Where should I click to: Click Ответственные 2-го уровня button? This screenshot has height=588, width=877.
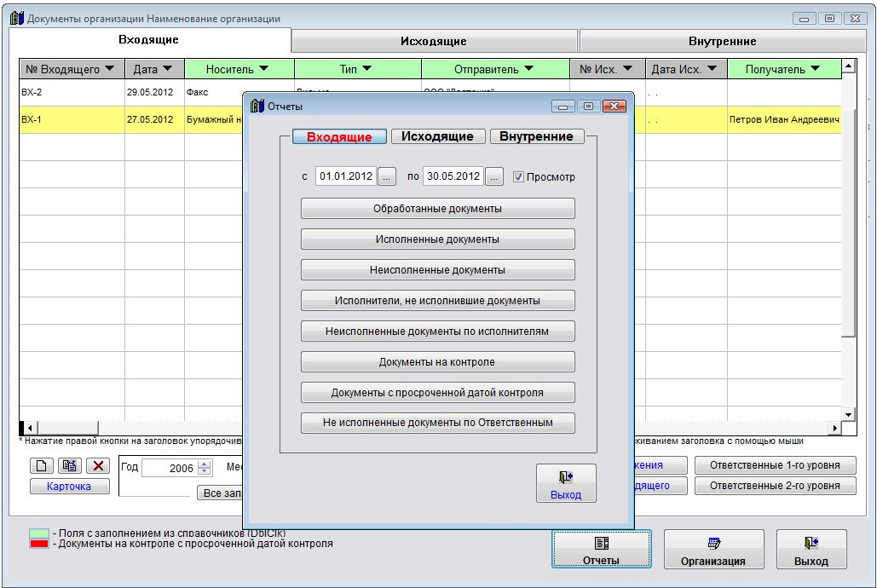pyautogui.click(x=776, y=486)
